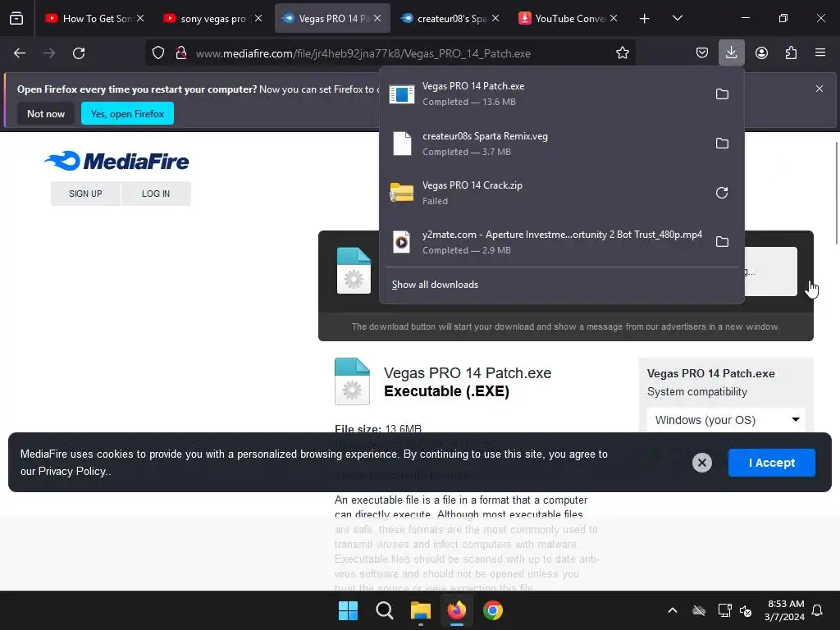Bookmark this page with the star
Image resolution: width=840 pixels, height=630 pixels.
pyautogui.click(x=622, y=53)
